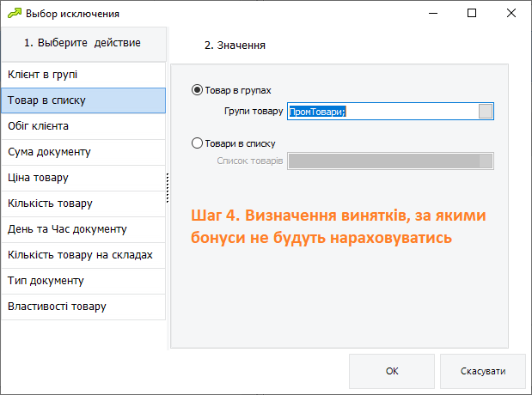This screenshot has width=532, height=395.
Task: Click the panel splitter grip handle
Action: coord(168,188)
